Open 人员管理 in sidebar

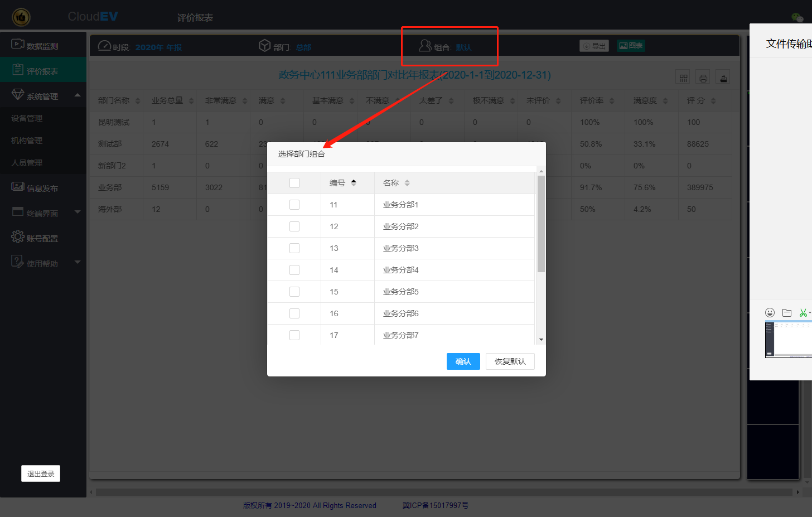(x=27, y=163)
